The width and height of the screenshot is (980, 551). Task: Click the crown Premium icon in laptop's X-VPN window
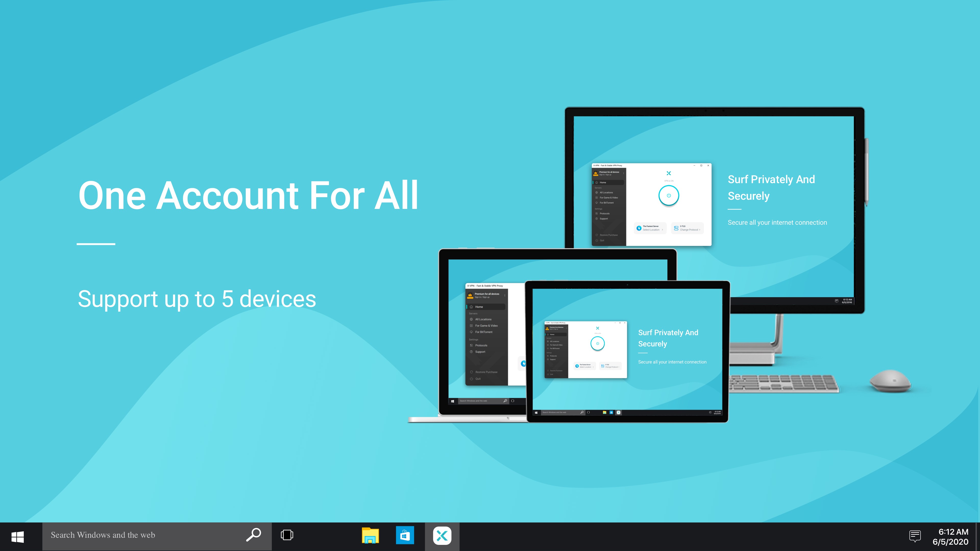coord(470,295)
